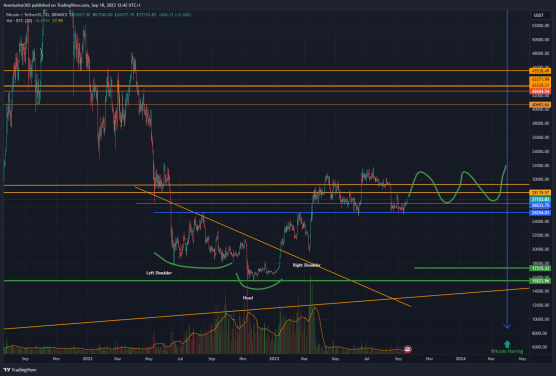
Task: Click the Head text label
Action: click(248, 298)
